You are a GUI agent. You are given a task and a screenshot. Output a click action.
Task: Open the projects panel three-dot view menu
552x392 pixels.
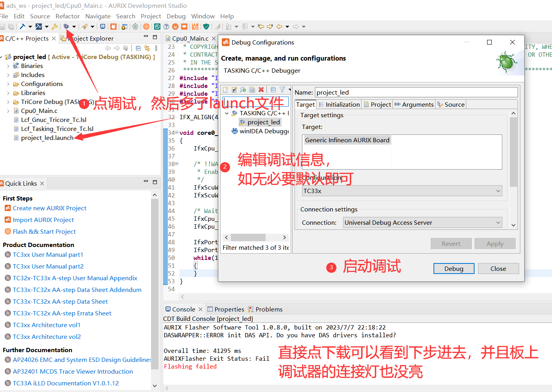(x=156, y=48)
